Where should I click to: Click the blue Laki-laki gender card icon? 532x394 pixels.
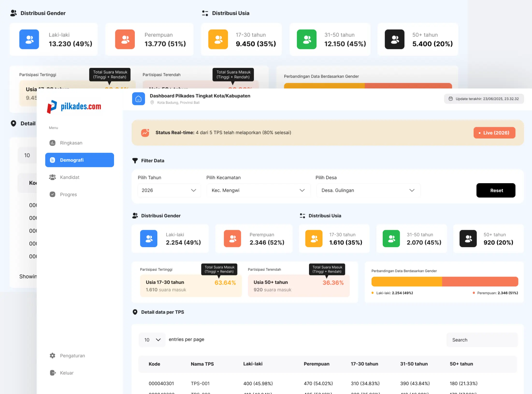pyautogui.click(x=149, y=239)
